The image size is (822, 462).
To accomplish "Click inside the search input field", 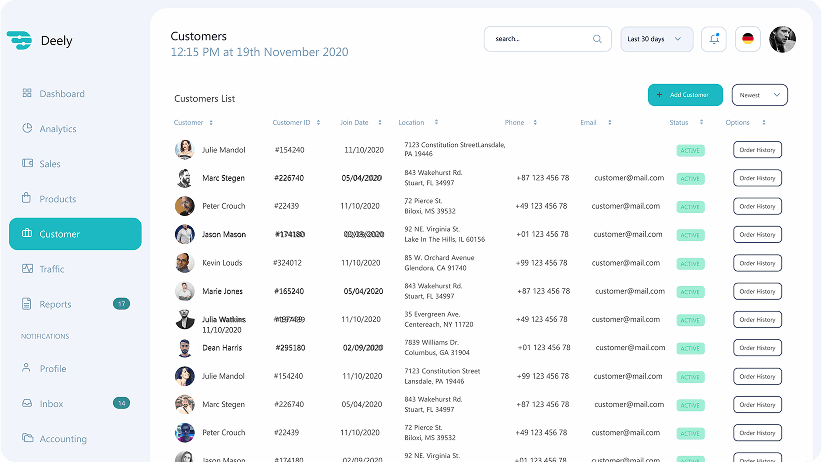I will click(x=548, y=39).
